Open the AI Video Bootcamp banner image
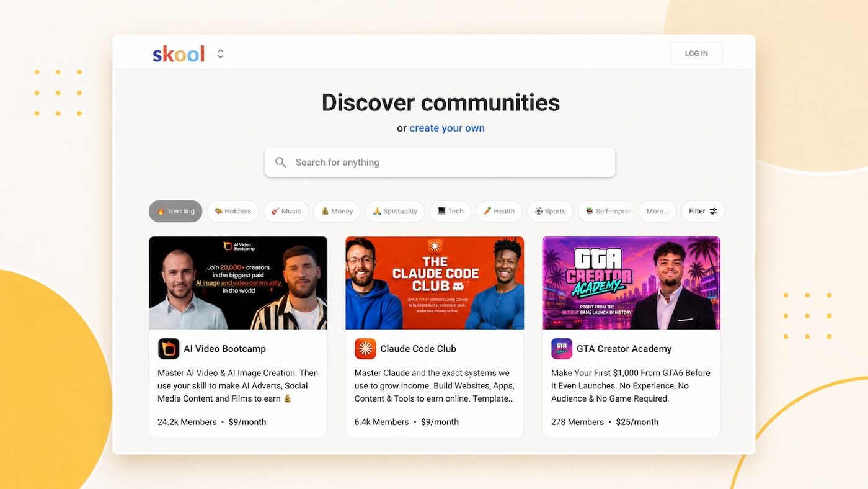Image resolution: width=868 pixels, height=489 pixels. point(238,283)
